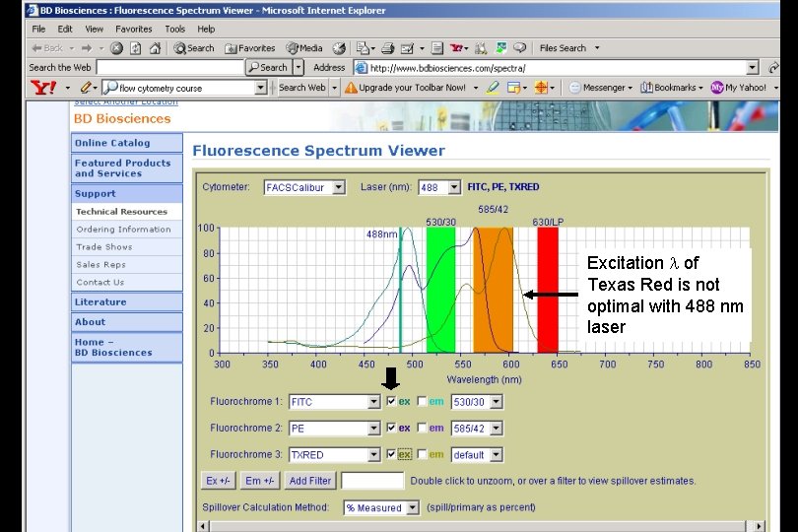Click the Mail toolbar icon
This screenshot has width=798, height=532.
click(363, 48)
